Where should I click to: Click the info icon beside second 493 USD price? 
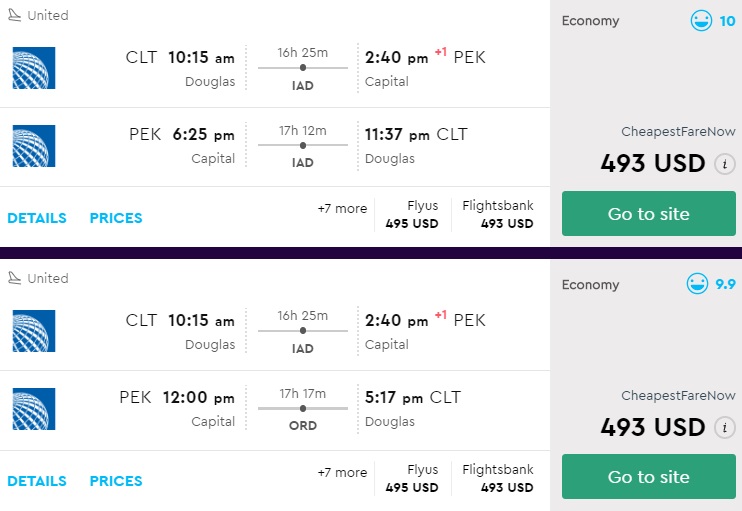coord(725,428)
